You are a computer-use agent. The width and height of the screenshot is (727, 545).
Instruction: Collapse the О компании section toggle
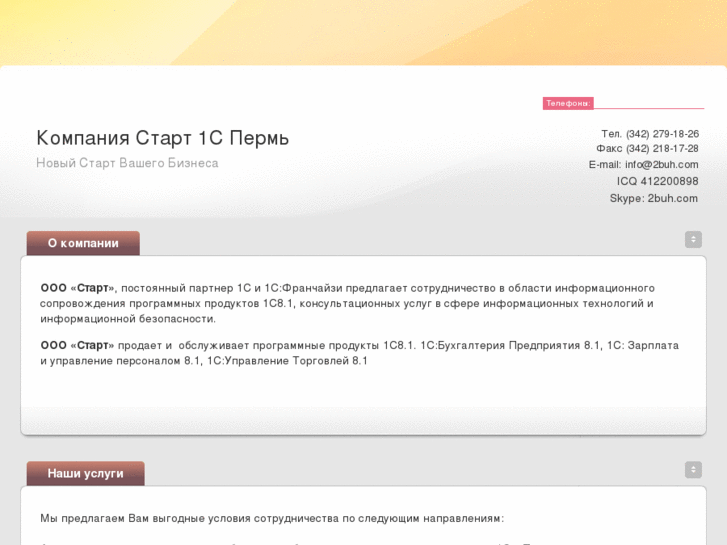(693, 239)
